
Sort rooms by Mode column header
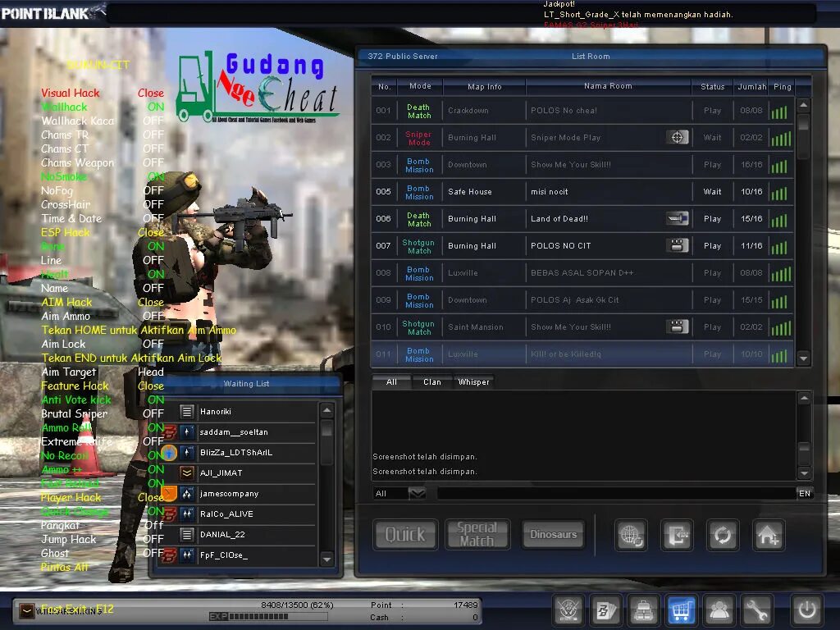point(421,86)
